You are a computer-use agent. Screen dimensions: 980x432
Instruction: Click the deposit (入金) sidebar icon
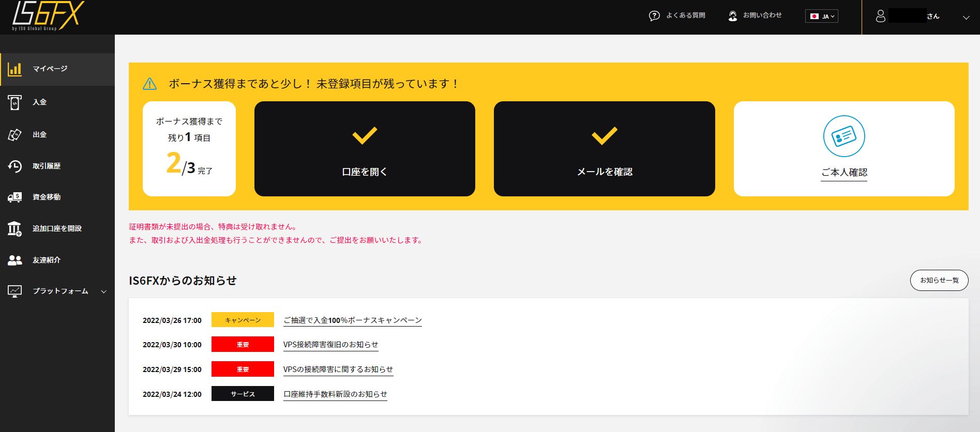pos(15,102)
